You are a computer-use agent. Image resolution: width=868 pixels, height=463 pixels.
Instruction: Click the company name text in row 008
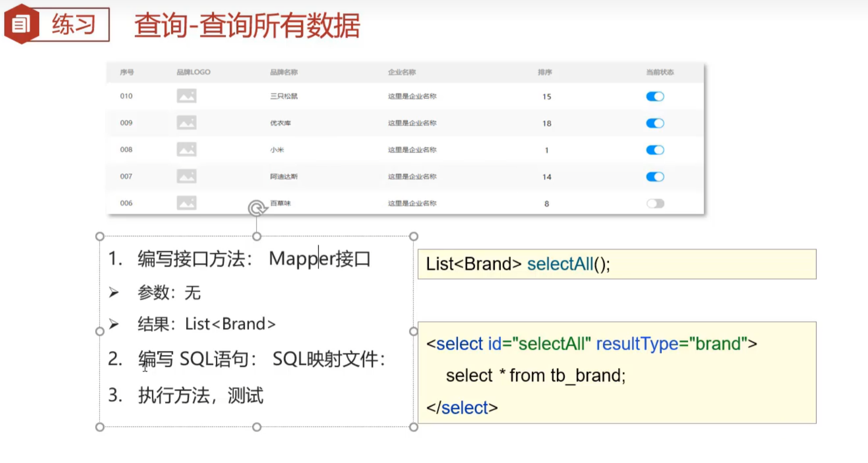pos(412,150)
